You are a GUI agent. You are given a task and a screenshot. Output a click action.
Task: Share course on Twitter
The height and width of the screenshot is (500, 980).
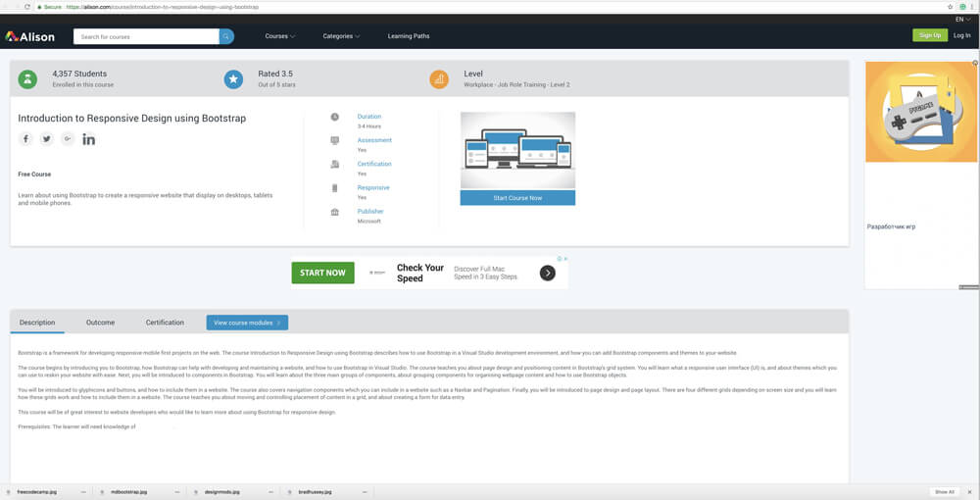coord(47,139)
